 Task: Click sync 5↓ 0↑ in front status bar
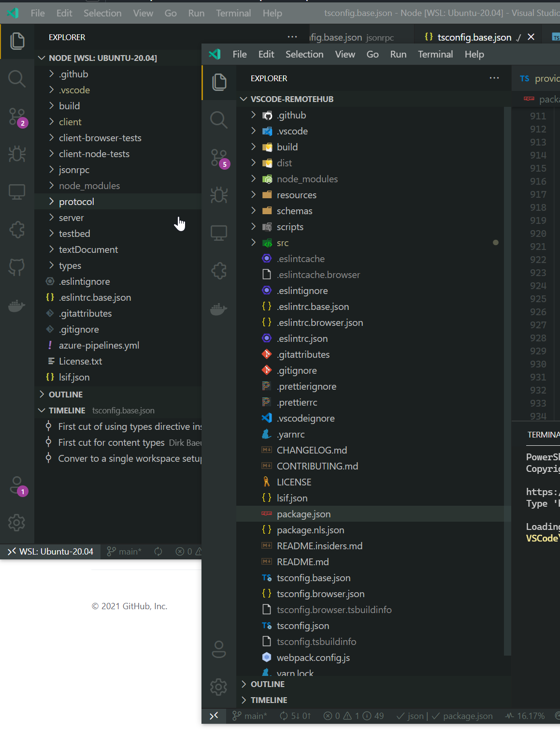(295, 716)
